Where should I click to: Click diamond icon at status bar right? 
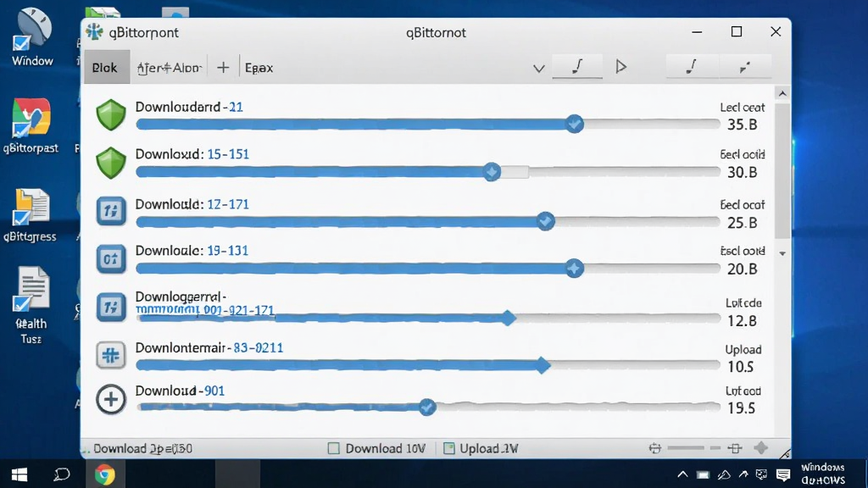761,448
